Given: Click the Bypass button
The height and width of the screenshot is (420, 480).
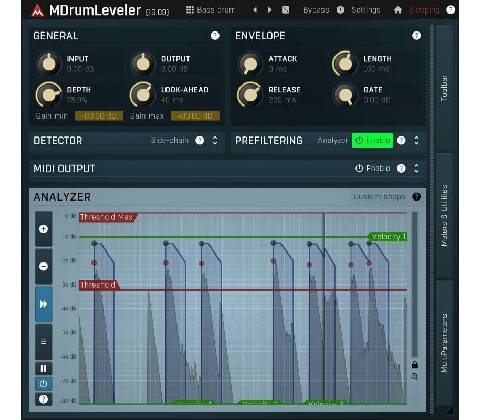Looking at the screenshot, I should point(316,10).
